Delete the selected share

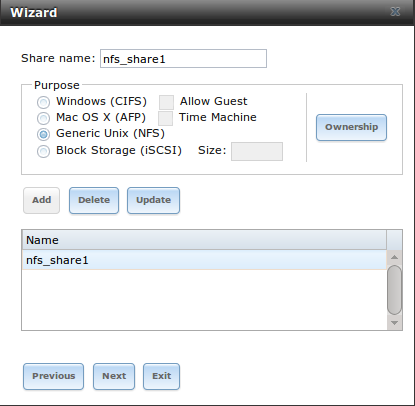click(94, 200)
